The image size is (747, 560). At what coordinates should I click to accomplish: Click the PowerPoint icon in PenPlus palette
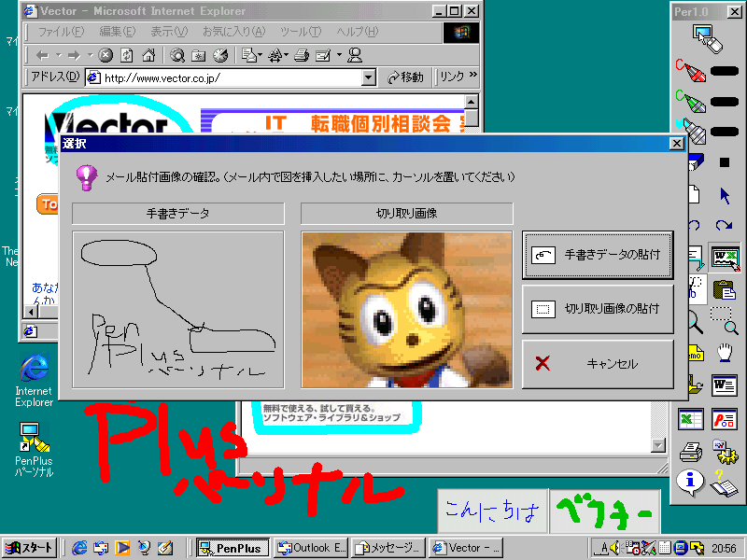[x=725, y=419]
